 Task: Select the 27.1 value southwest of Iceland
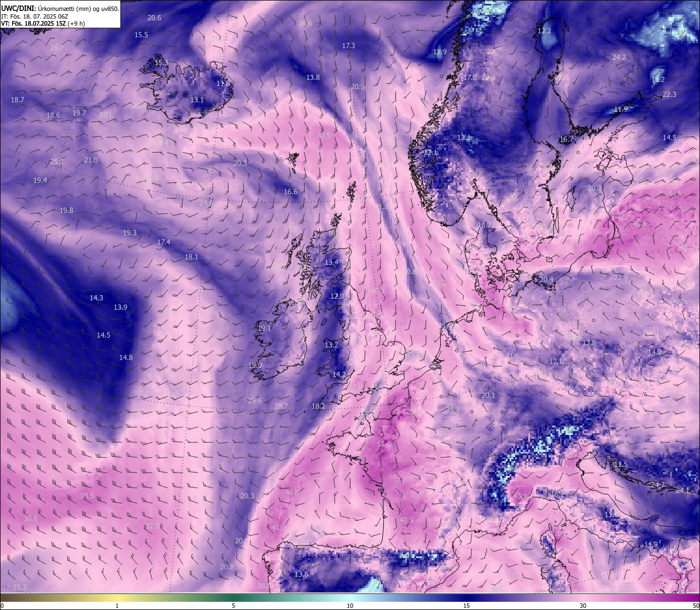coord(106,115)
